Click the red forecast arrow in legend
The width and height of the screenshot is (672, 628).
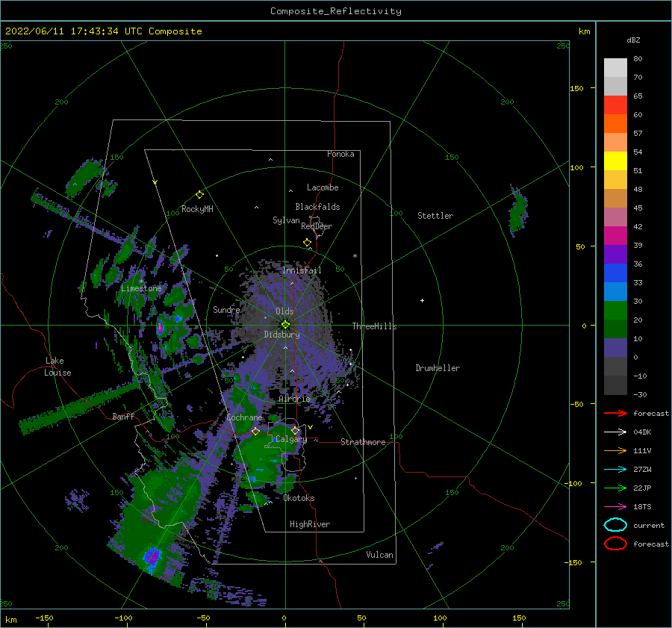coord(615,413)
